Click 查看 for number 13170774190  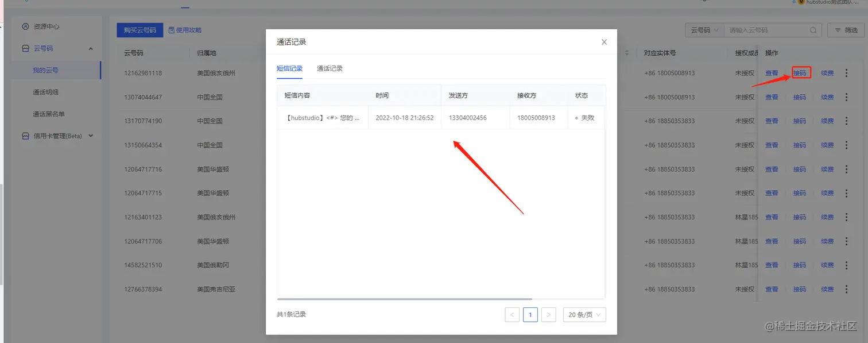click(x=772, y=121)
